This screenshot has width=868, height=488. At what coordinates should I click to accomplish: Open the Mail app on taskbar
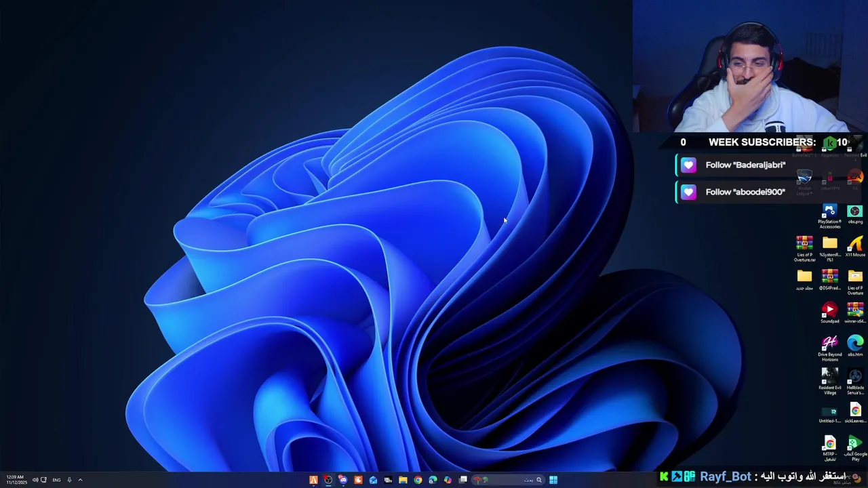coord(373,480)
